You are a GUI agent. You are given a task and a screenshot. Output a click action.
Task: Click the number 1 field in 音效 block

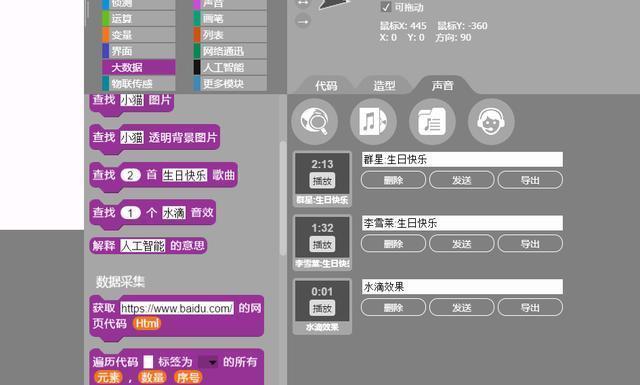coord(130,213)
